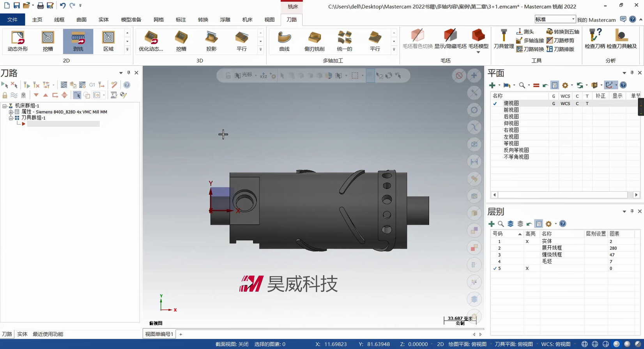Click the 截面视图: 关闭 status entry

[x=232, y=344]
